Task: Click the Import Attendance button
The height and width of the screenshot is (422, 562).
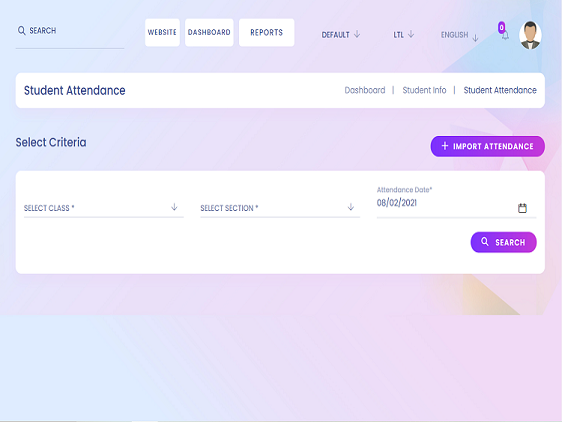Action: coord(487,146)
